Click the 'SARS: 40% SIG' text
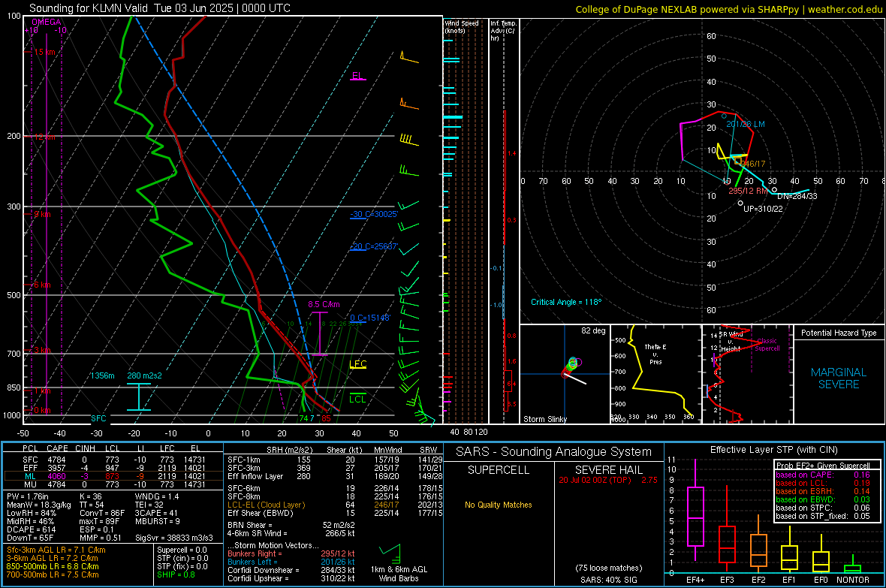 (608, 580)
